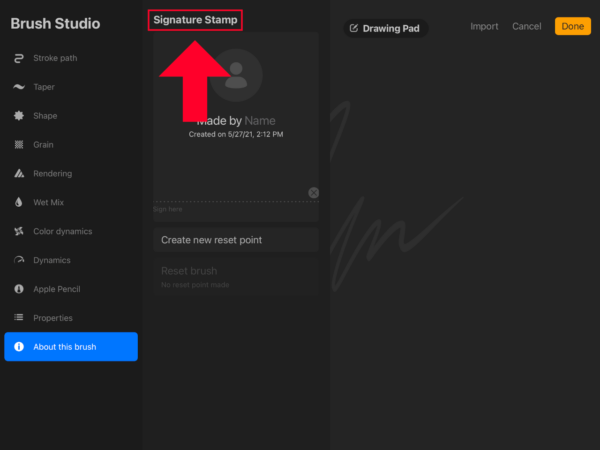This screenshot has height=450, width=600.
Task: Cancel the brush edits
Action: coord(526,26)
